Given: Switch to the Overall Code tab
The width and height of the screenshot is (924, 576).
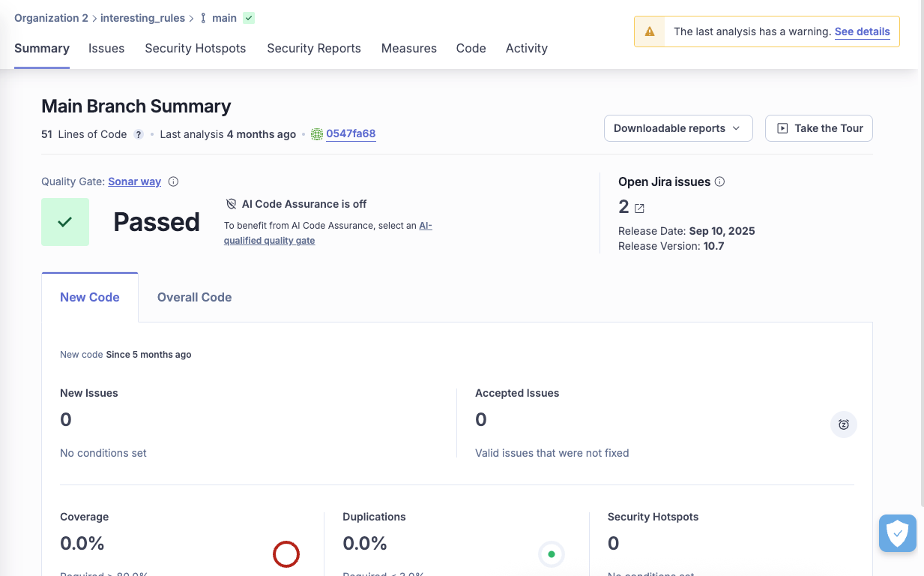Looking at the screenshot, I should (194, 297).
